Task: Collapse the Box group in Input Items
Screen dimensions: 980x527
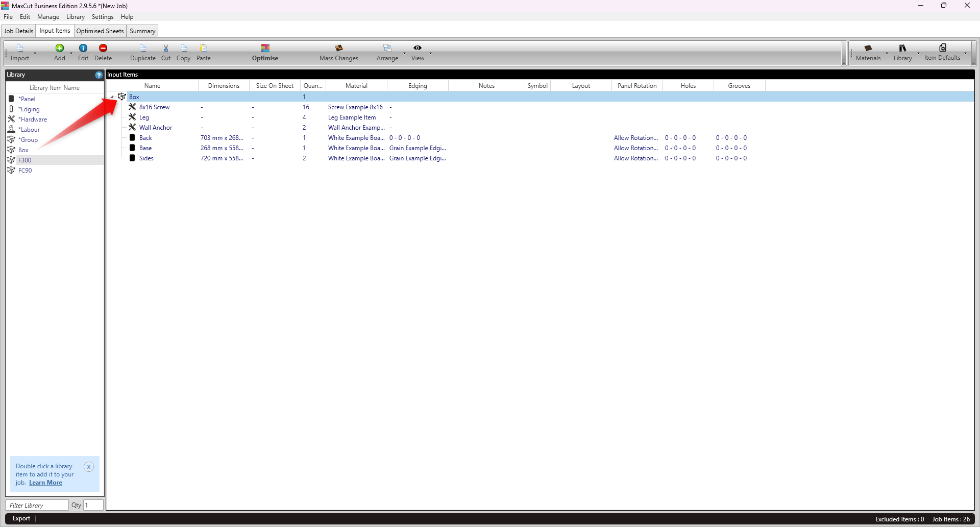Action: pos(112,97)
